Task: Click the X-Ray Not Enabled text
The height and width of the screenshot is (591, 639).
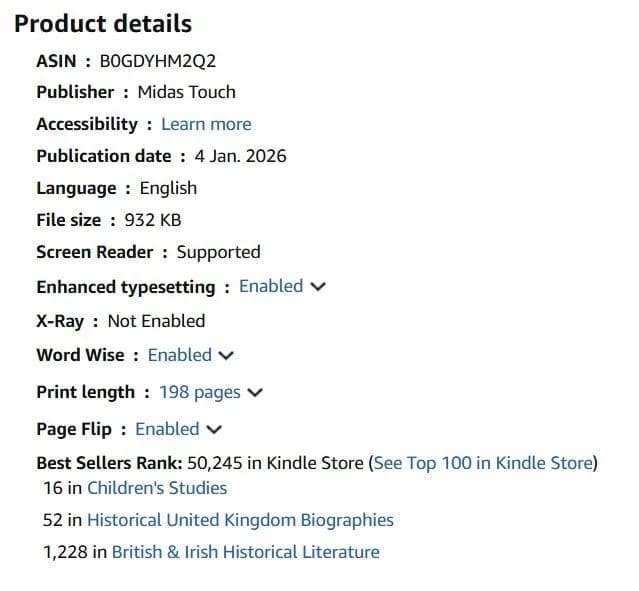Action: (156, 321)
